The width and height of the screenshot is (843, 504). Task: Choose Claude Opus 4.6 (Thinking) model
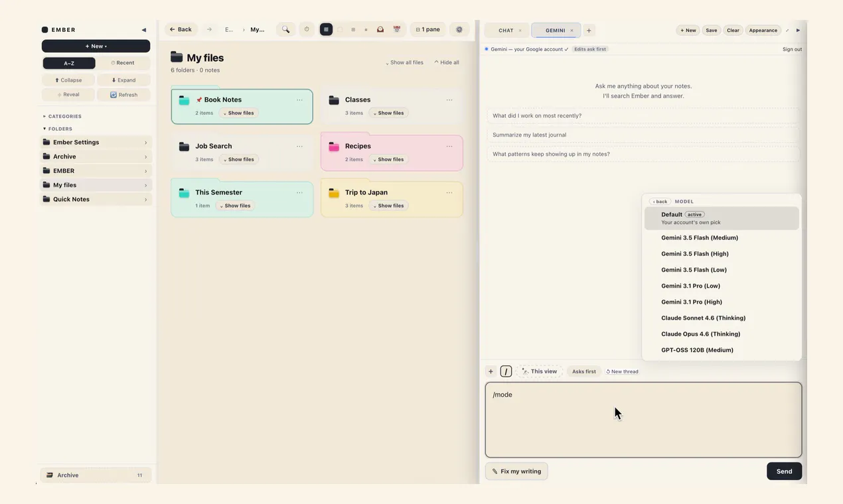pyautogui.click(x=722, y=334)
